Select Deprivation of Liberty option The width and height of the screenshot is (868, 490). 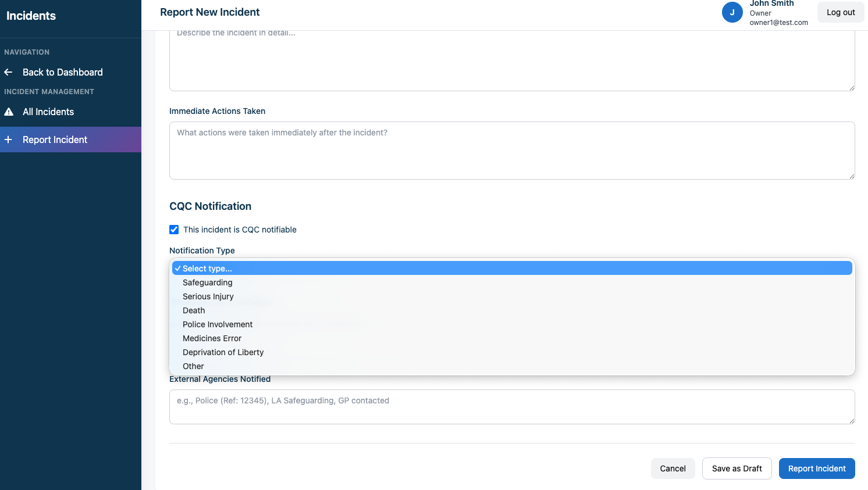[223, 352]
